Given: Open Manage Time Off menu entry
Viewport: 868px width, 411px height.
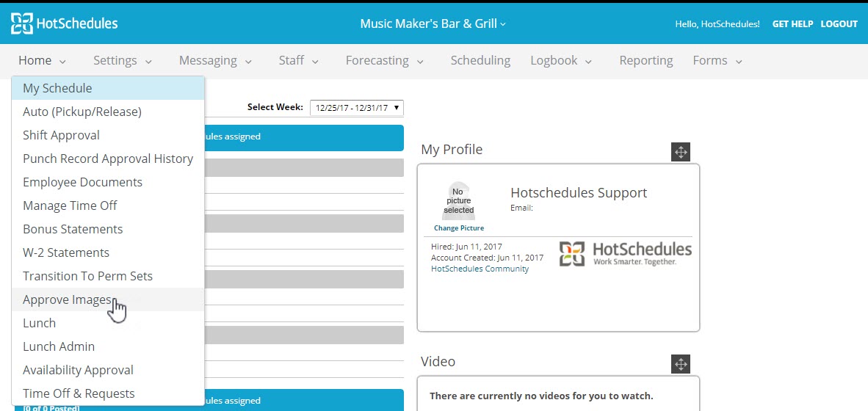Looking at the screenshot, I should [70, 205].
